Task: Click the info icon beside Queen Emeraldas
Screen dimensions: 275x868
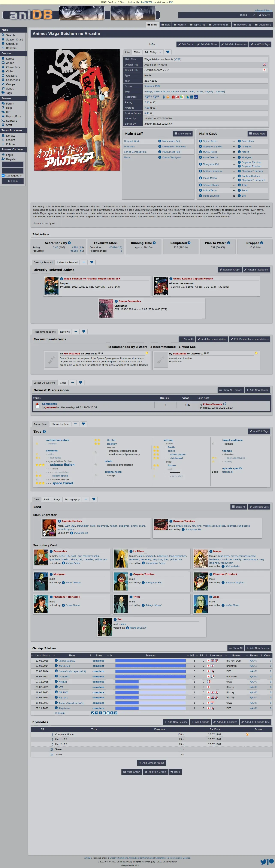Action: (x=116, y=301)
